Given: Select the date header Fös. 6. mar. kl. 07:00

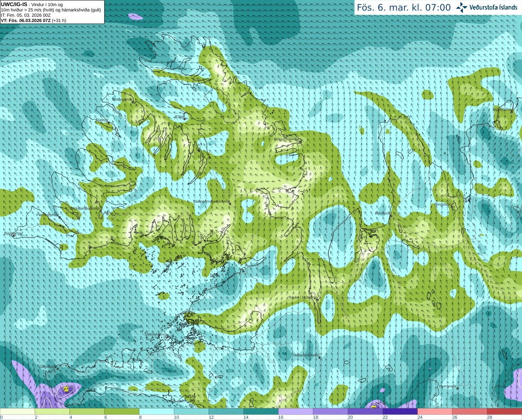Looking at the screenshot, I should click(x=404, y=7).
